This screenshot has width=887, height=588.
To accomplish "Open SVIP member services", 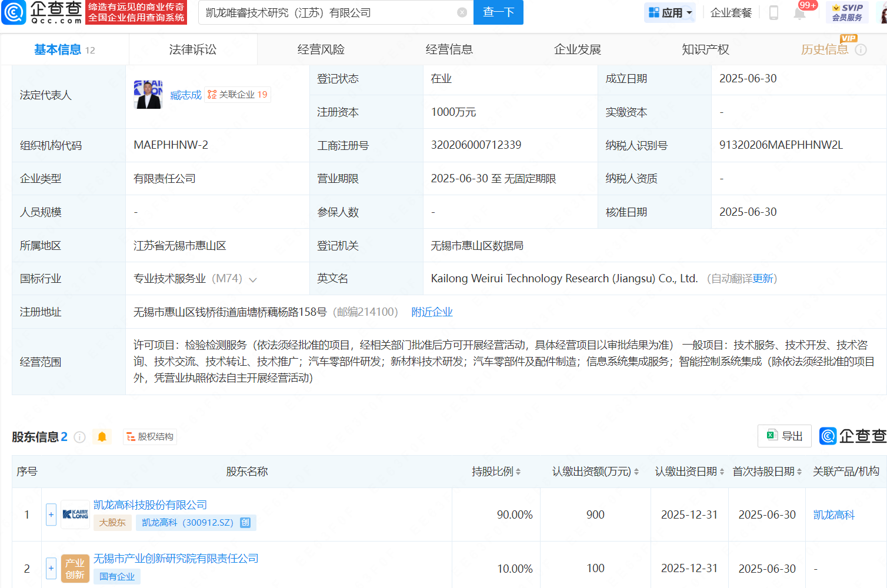I will click(847, 12).
